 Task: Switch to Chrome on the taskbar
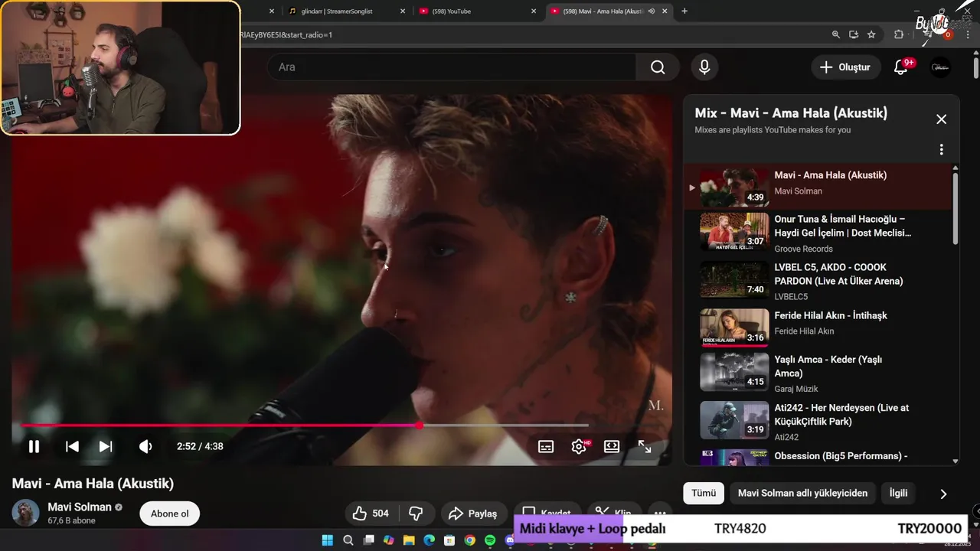[x=469, y=540]
